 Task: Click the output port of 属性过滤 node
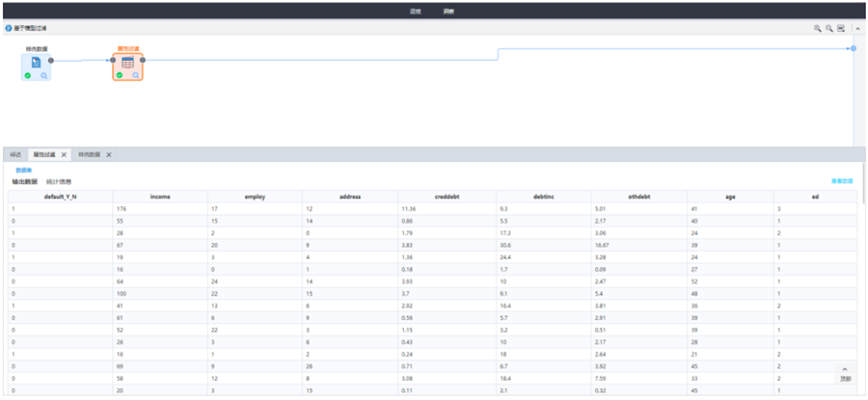pyautogui.click(x=143, y=60)
